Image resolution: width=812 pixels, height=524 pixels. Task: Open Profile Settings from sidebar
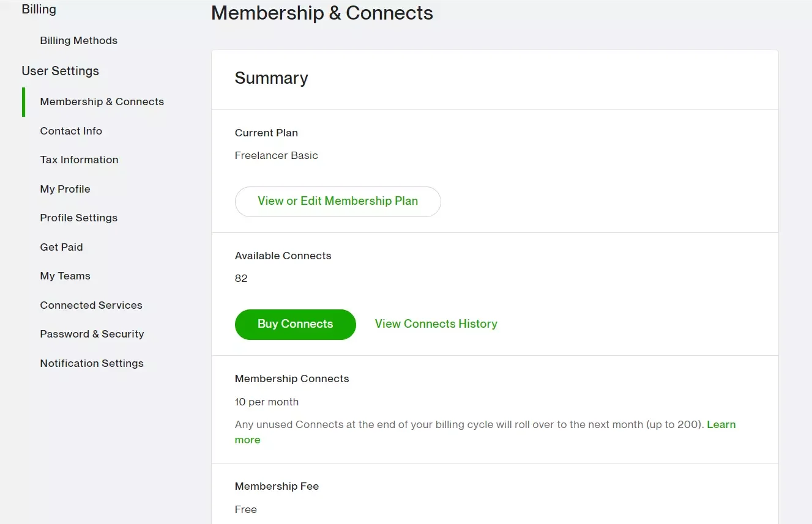[x=78, y=218]
